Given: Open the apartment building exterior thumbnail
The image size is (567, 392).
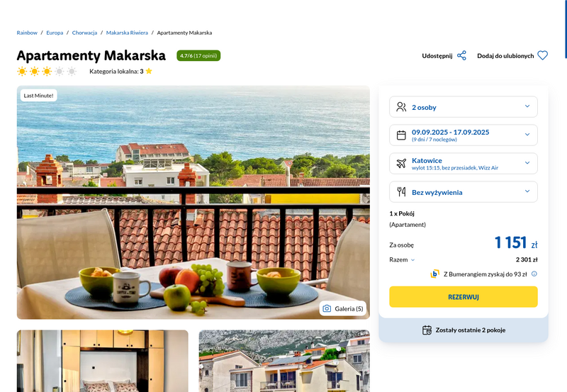Looking at the screenshot, I should click(284, 361).
